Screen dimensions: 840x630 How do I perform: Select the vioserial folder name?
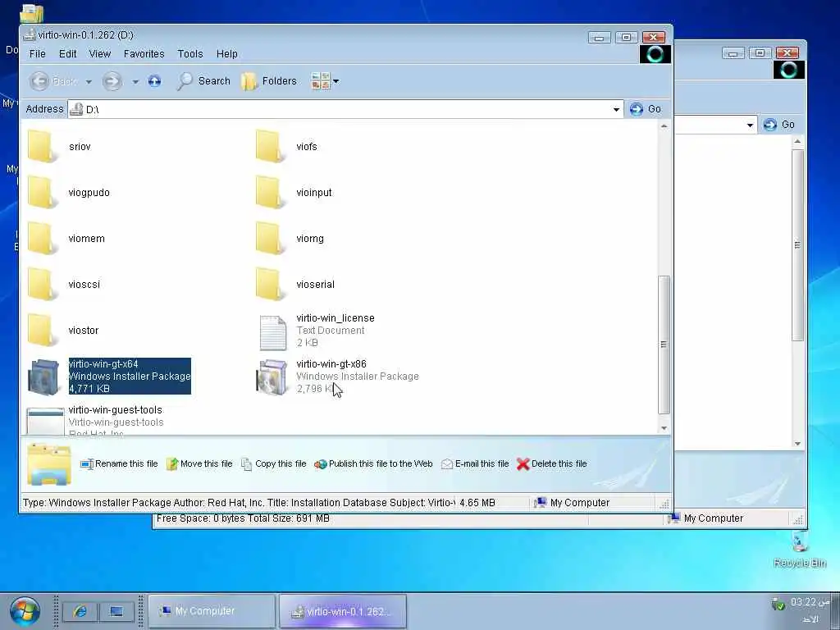316,285
